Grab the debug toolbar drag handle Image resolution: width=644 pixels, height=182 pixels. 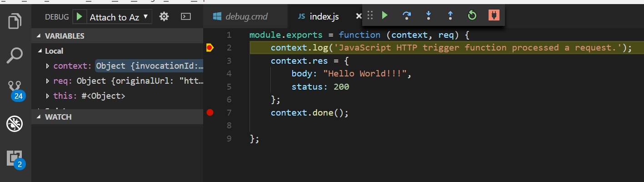(370, 15)
